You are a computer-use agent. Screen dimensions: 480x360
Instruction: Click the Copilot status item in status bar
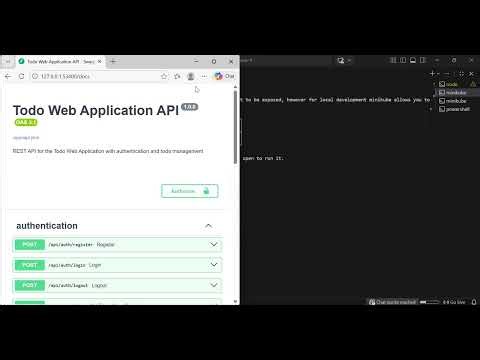[x=392, y=302]
